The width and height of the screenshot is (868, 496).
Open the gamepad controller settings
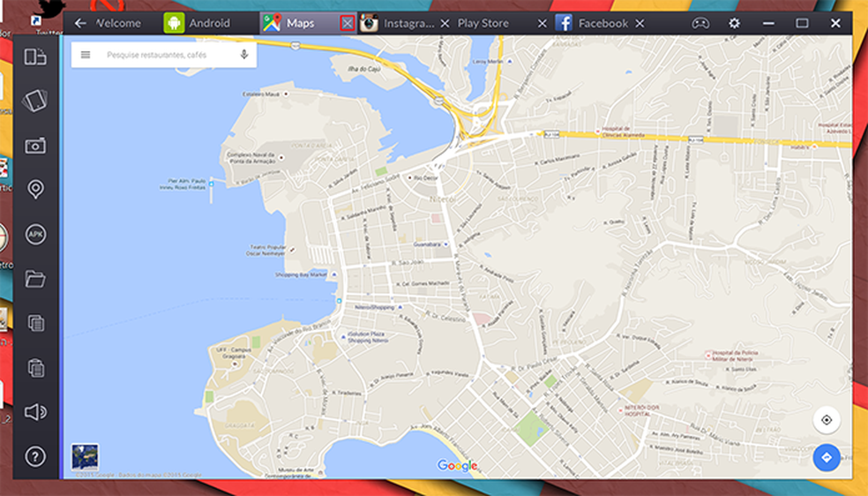[x=700, y=23]
